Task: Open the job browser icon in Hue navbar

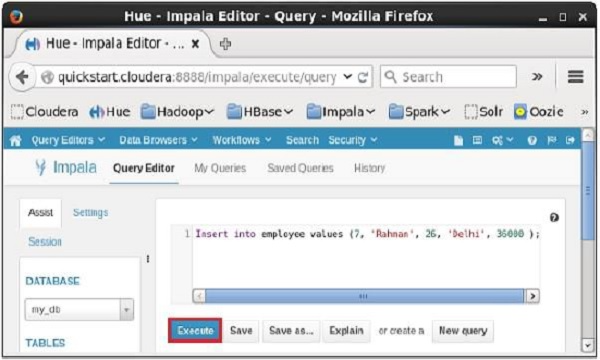Action: tap(477, 140)
